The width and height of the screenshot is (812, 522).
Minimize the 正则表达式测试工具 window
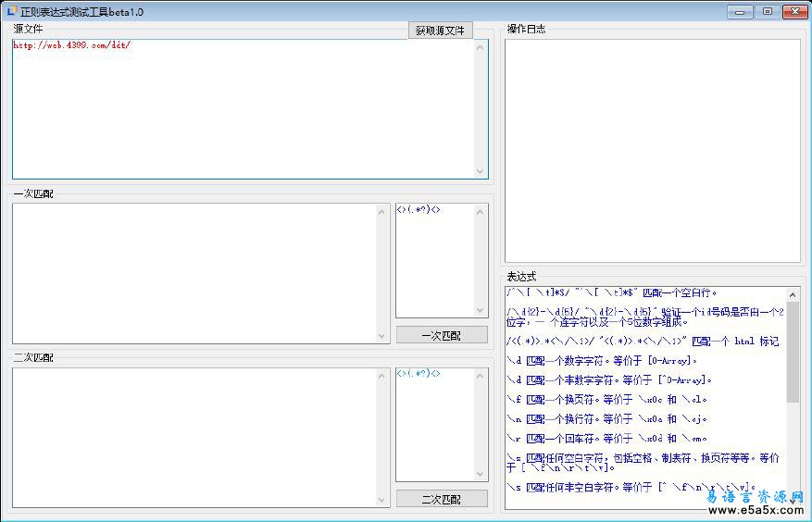coord(740,11)
